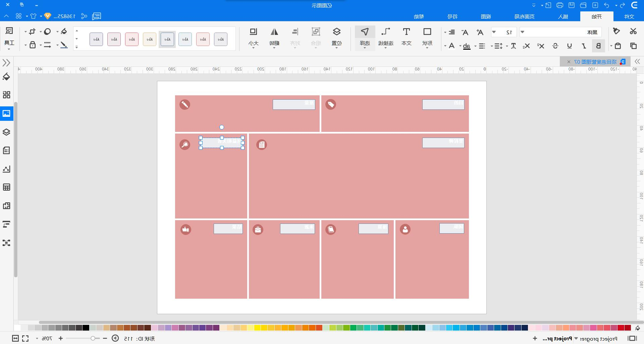644x344 pixels.
Task: Click the eyedropper icon beside color palette
Action: (x=638, y=328)
